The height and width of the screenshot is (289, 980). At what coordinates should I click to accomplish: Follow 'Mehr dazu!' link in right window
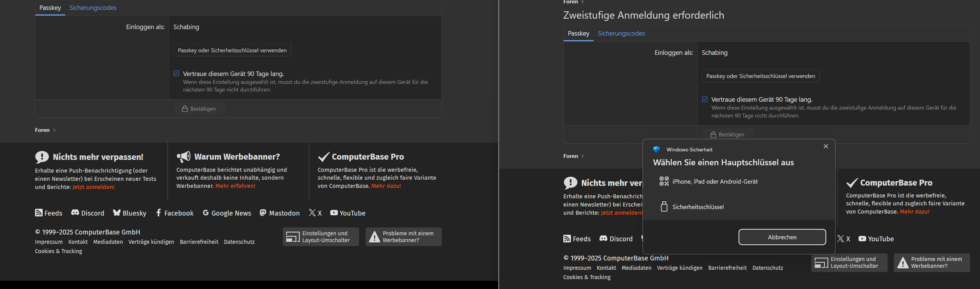tap(914, 212)
